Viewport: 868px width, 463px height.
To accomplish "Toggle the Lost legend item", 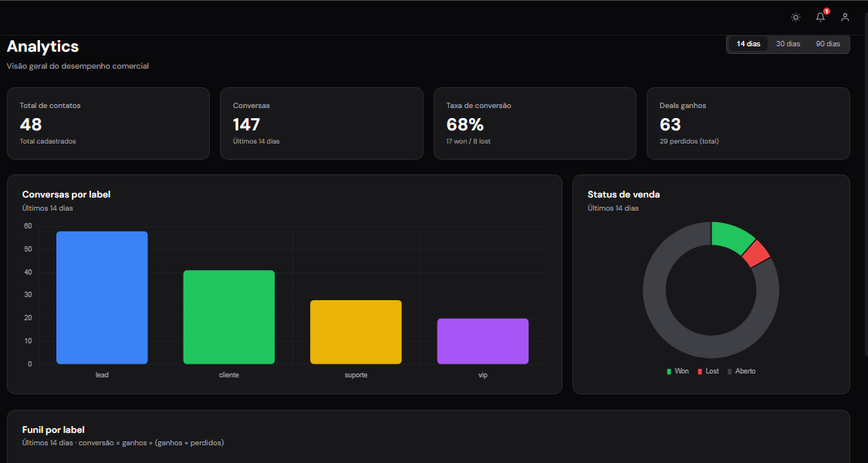I will point(708,371).
